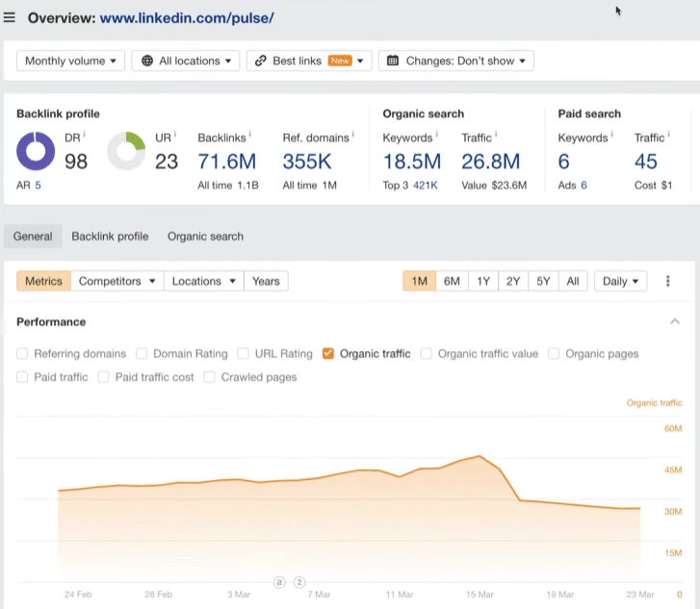The width and height of the screenshot is (700, 609).
Task: Enable the Referring domains checkbox
Action: [22, 354]
